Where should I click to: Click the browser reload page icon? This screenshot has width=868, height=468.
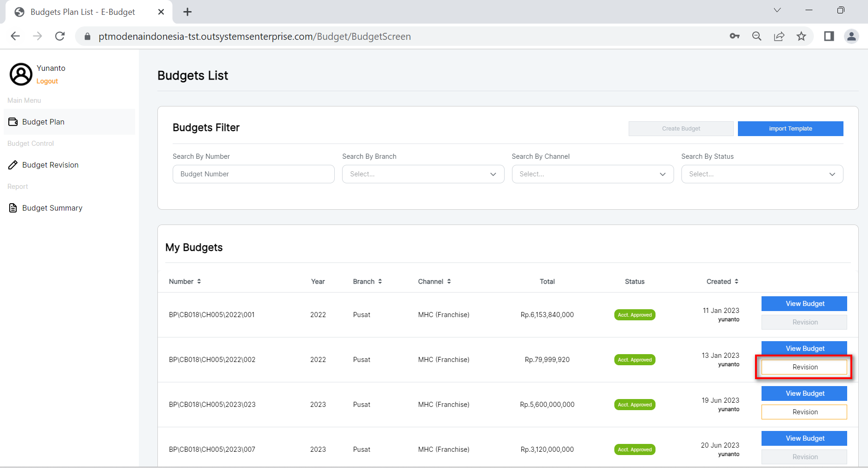(60, 36)
